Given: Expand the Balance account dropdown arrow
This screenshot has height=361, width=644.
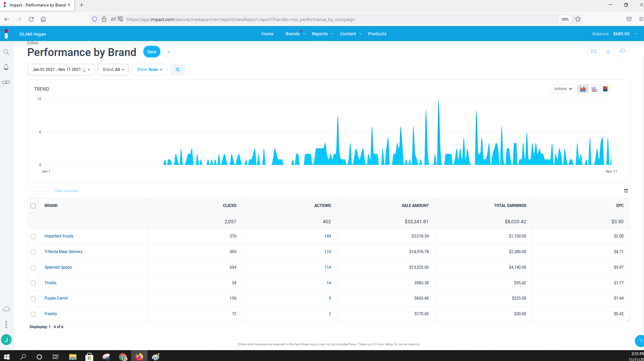Looking at the screenshot, I should pyautogui.click(x=636, y=34).
